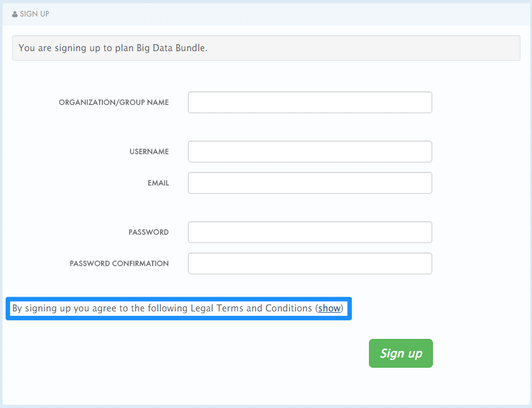Click the 'Legal Terms and Conditions' words
This screenshot has width=532, height=408.
coord(251,308)
